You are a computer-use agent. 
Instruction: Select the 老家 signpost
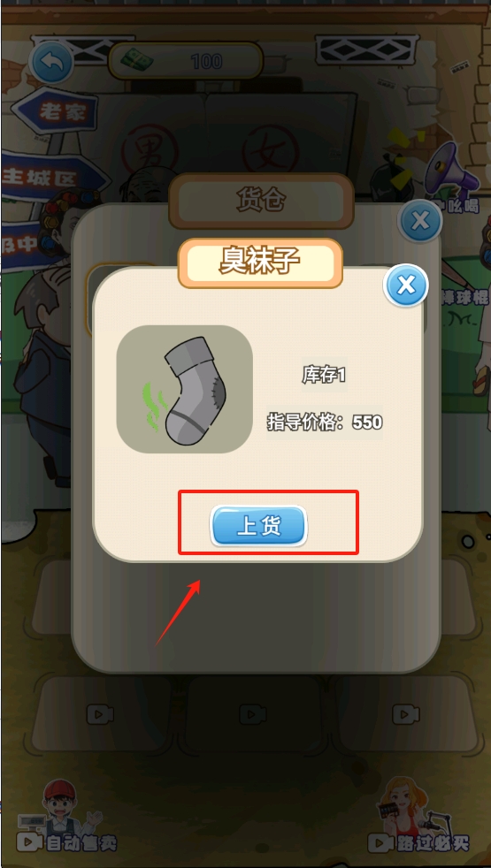55,112
